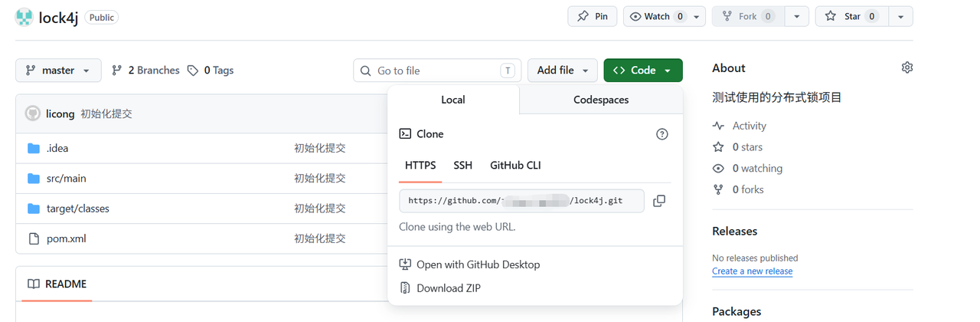Open the 0 forks link
Viewport: 980px width, 322px height.
(748, 189)
